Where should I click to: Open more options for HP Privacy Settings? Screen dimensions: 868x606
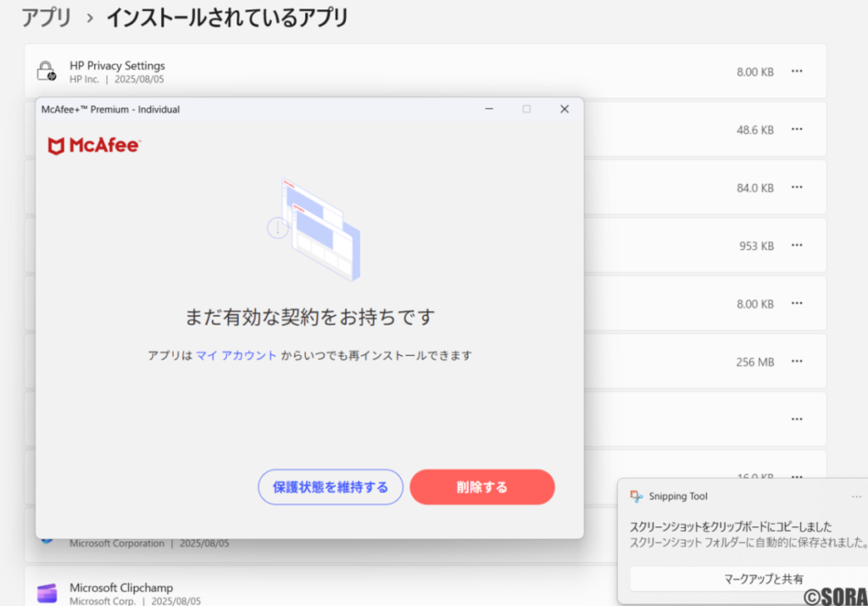(797, 71)
